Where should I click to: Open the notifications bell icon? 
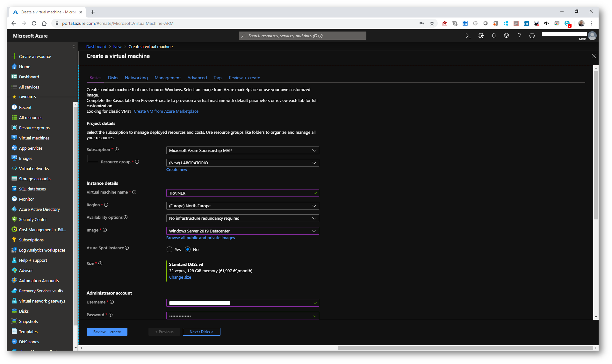point(493,36)
